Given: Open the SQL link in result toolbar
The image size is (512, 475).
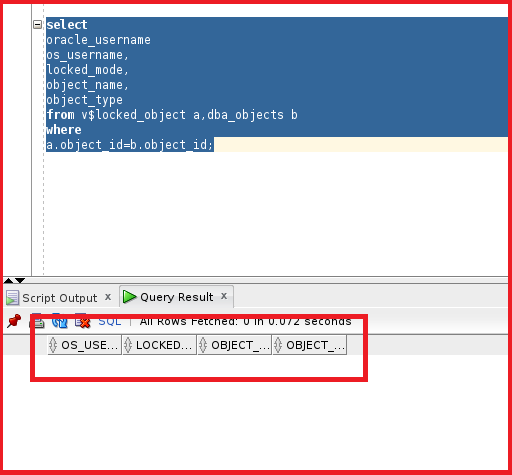Looking at the screenshot, I should (110, 321).
